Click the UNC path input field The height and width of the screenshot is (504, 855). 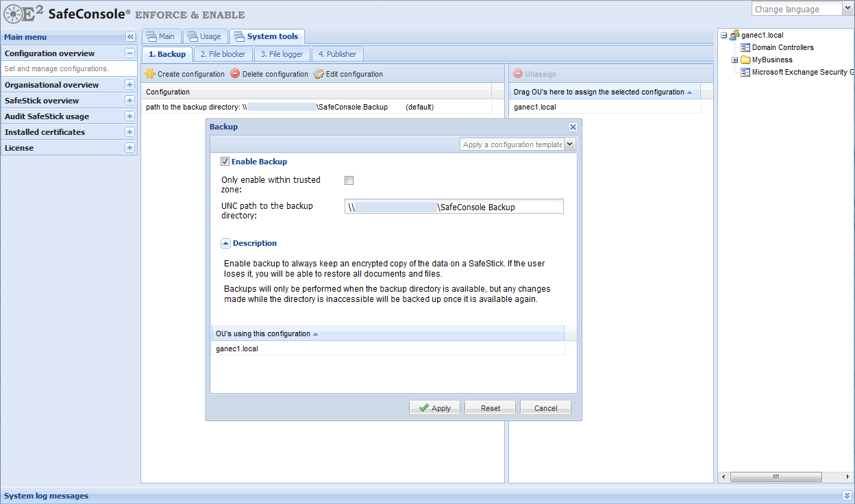[x=454, y=207]
